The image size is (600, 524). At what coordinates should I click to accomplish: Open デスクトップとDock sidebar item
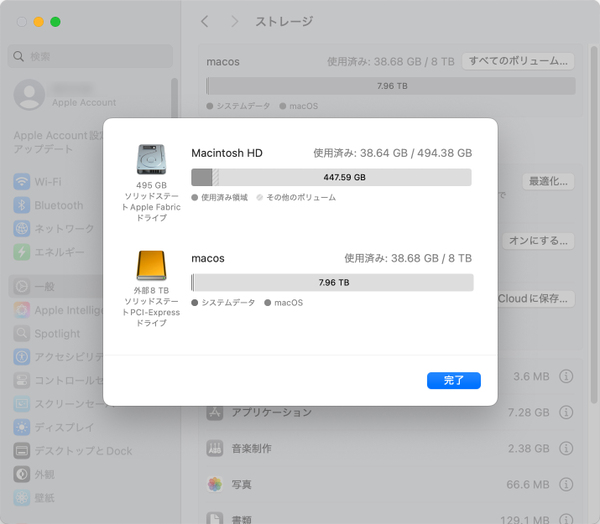[x=73, y=451]
